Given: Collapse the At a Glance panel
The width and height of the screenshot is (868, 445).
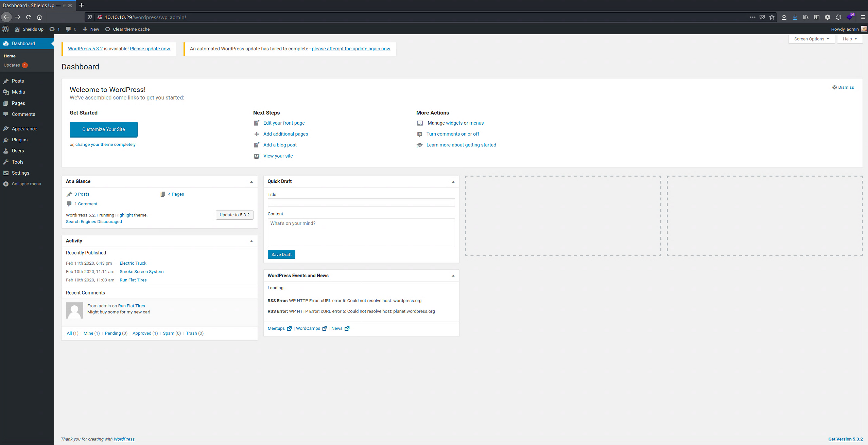Looking at the screenshot, I should 251,181.
